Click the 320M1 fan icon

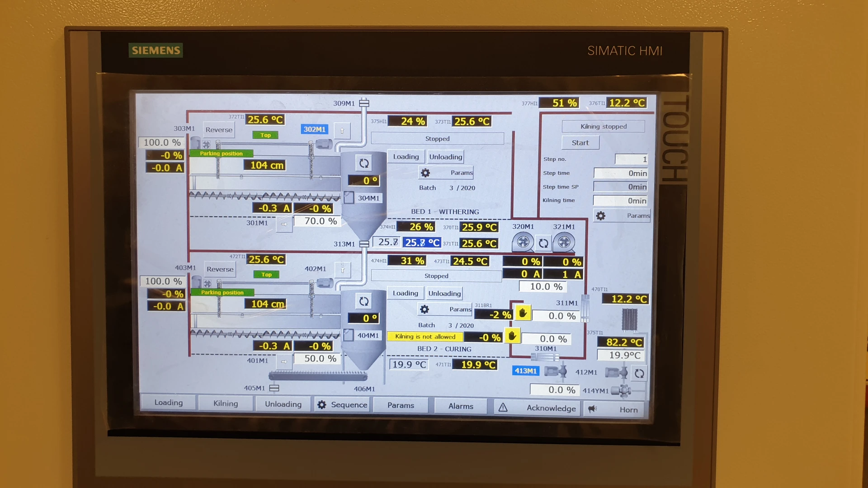(x=523, y=242)
